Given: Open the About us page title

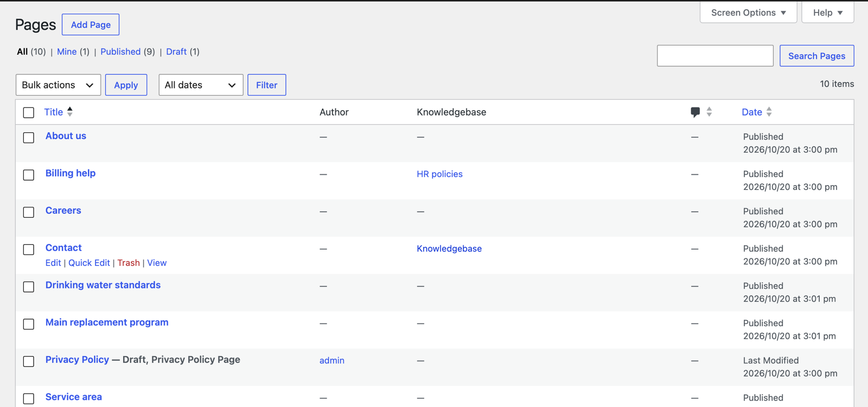Looking at the screenshot, I should [66, 136].
